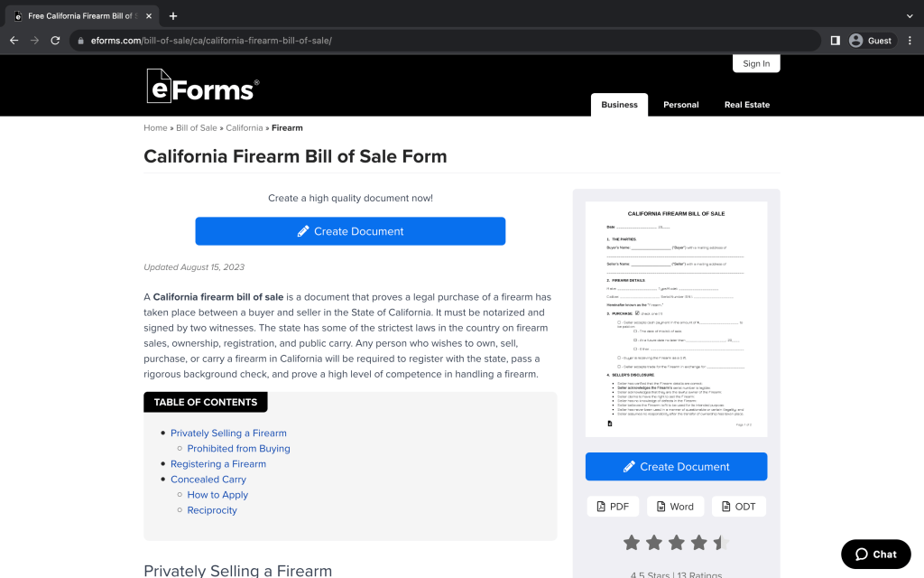Image resolution: width=924 pixels, height=578 pixels.
Task: Click the eForms logo
Action: click(x=202, y=86)
